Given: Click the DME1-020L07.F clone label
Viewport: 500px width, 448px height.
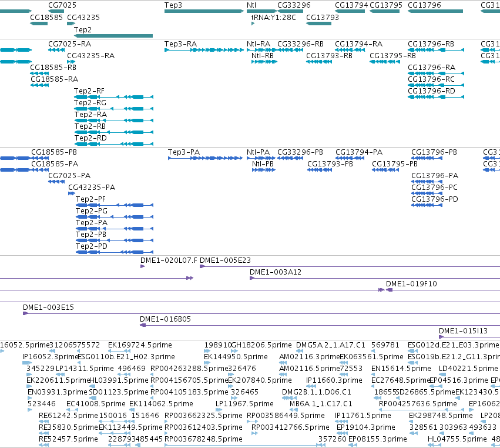Looking at the screenshot, I should pos(169,260).
